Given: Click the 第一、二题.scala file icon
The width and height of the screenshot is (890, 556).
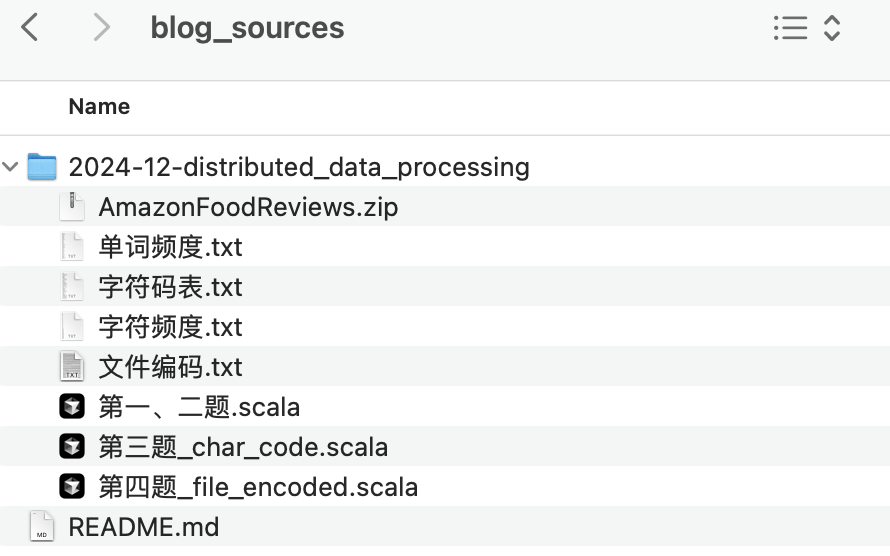Looking at the screenshot, I should point(72,407).
